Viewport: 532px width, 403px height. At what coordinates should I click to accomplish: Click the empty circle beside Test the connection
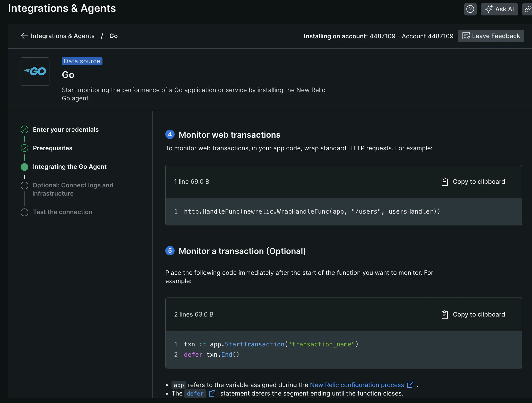click(x=24, y=212)
